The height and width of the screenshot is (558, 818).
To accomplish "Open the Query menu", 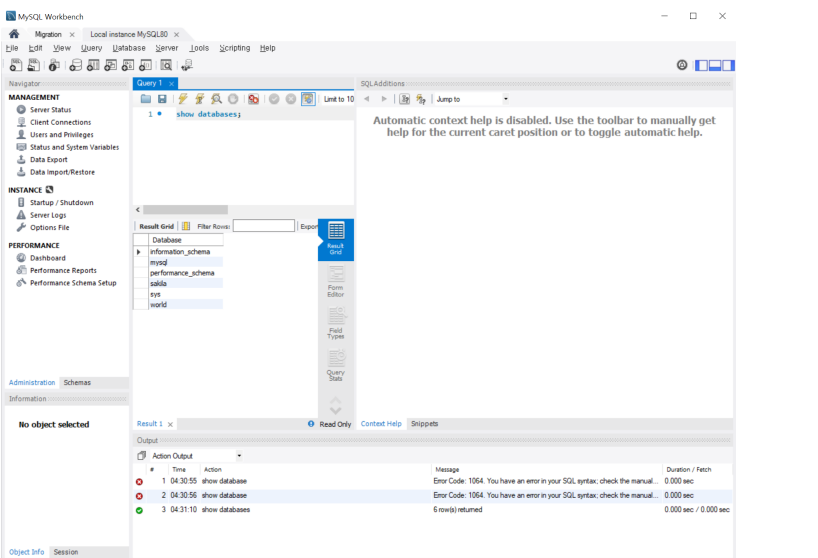I will (x=91, y=48).
